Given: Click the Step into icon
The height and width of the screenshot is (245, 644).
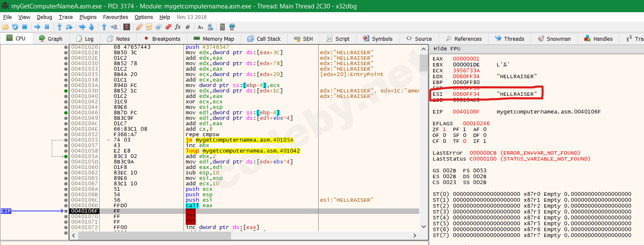Looking at the screenshot, I should 59,27.
